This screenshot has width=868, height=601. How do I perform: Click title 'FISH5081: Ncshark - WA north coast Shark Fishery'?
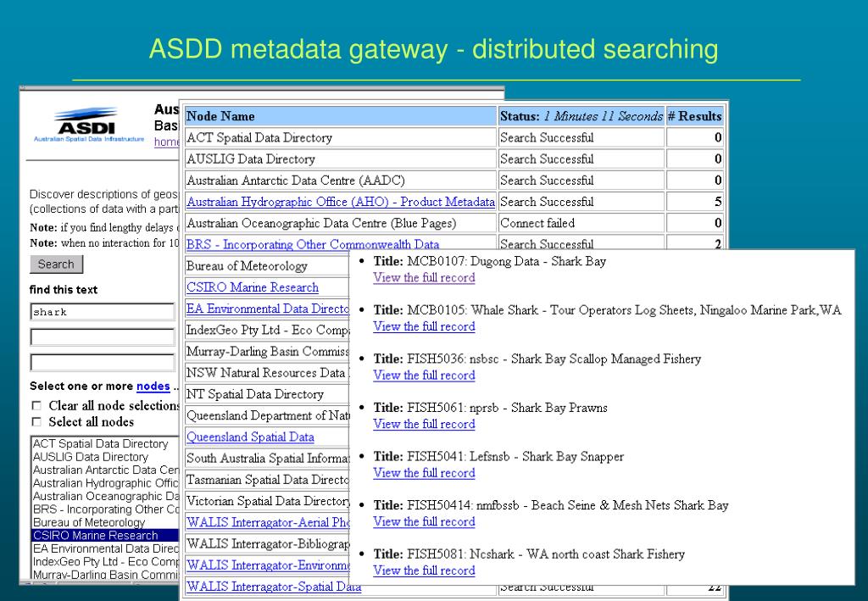[546, 554]
